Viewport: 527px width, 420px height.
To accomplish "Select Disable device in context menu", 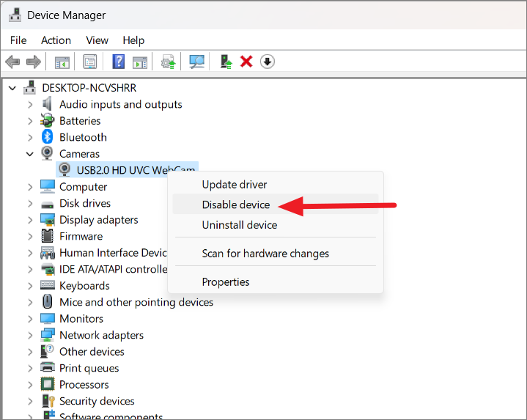I will (276, 205).
